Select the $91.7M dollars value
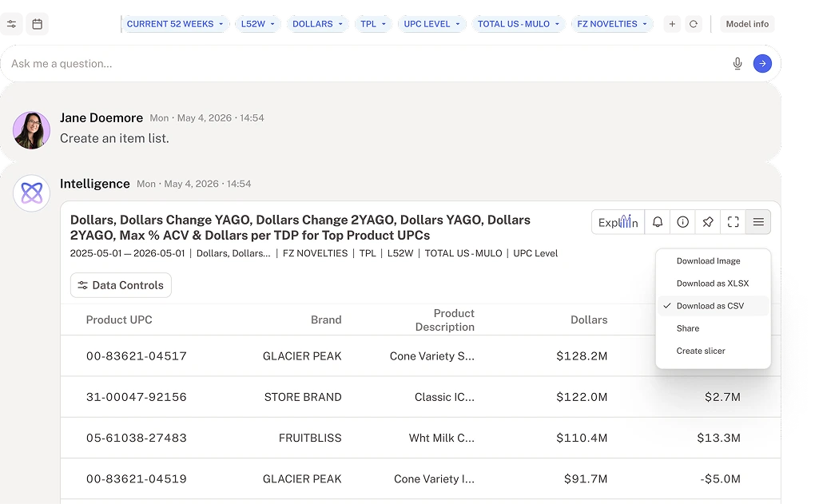 pyautogui.click(x=586, y=479)
